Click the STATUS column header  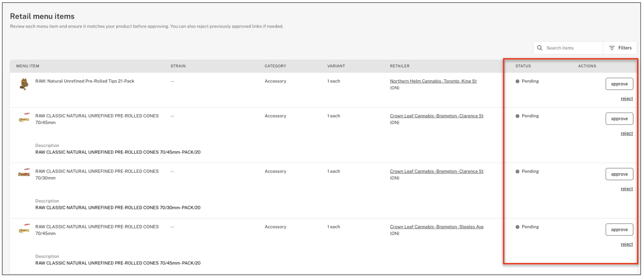[523, 66]
